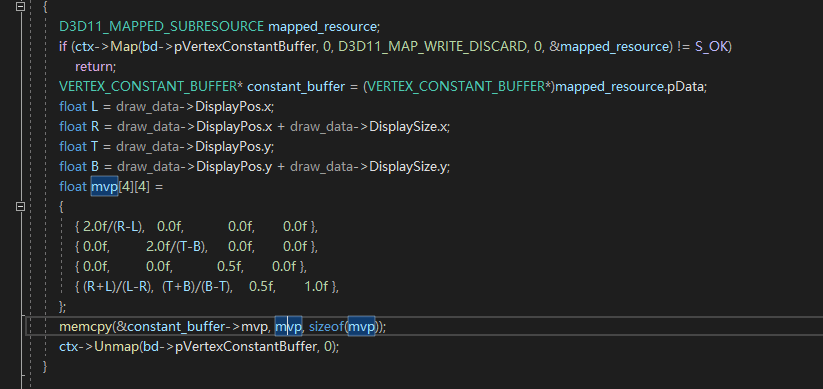Viewport: 823px width, 389px height.
Task: Click the S_OK constant
Action: click(x=710, y=46)
